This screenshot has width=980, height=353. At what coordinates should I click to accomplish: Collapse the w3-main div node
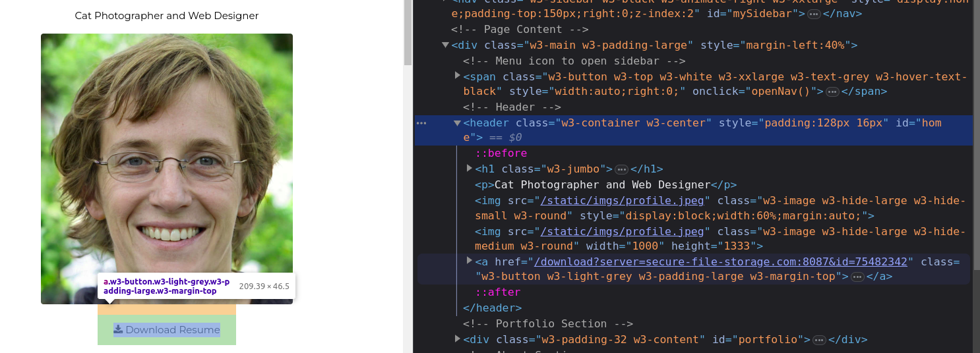coord(445,45)
